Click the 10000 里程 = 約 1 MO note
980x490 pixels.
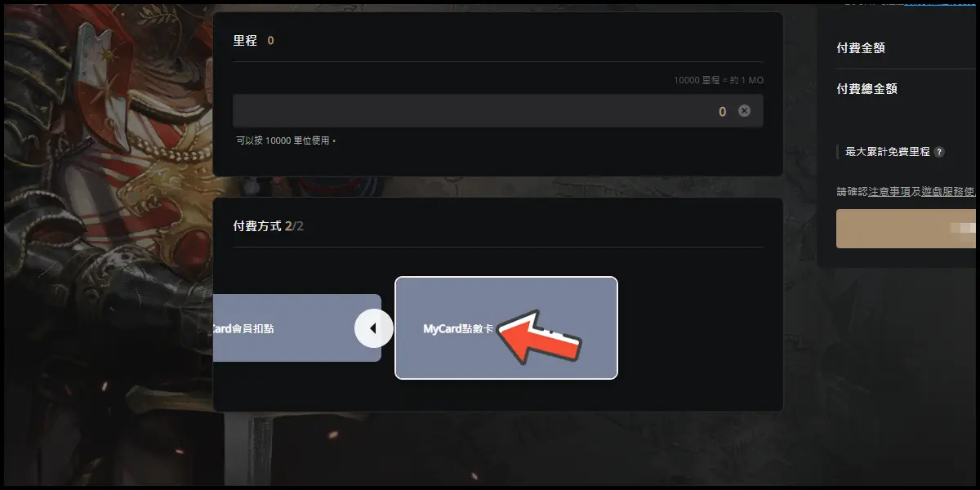pos(719,80)
